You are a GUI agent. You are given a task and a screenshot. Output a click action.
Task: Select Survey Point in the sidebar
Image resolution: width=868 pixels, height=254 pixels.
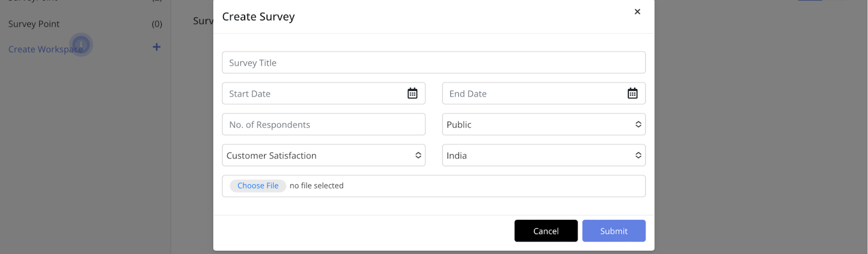[34, 24]
